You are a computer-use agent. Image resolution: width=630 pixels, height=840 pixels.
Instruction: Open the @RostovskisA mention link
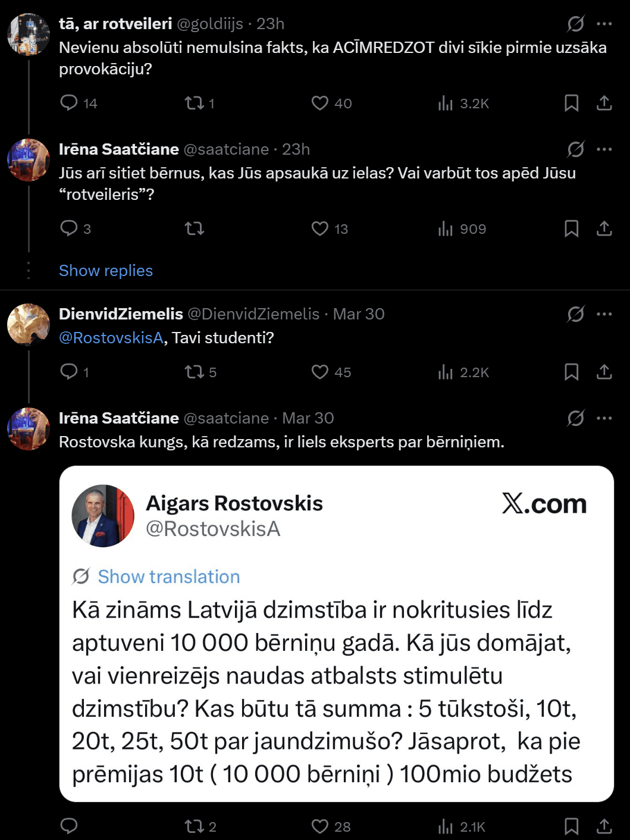pos(111,338)
